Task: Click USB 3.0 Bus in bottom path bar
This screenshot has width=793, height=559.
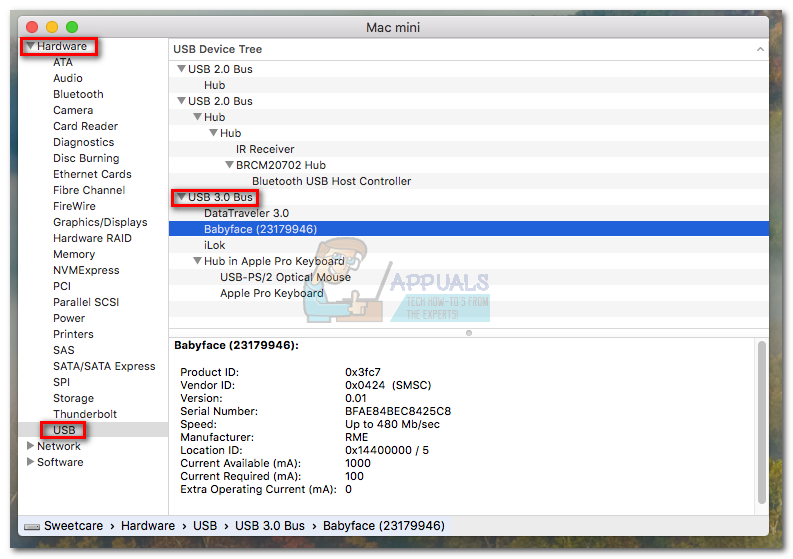Action: (x=270, y=526)
